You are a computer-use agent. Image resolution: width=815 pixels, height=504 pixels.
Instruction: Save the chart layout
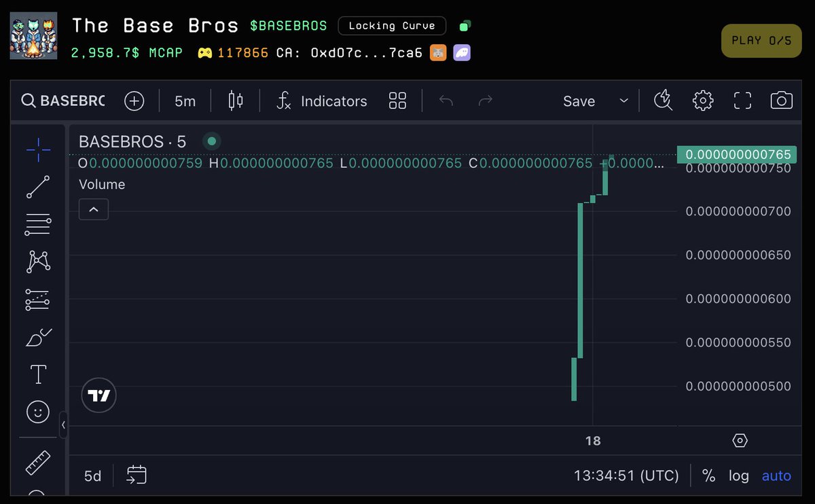coord(579,101)
